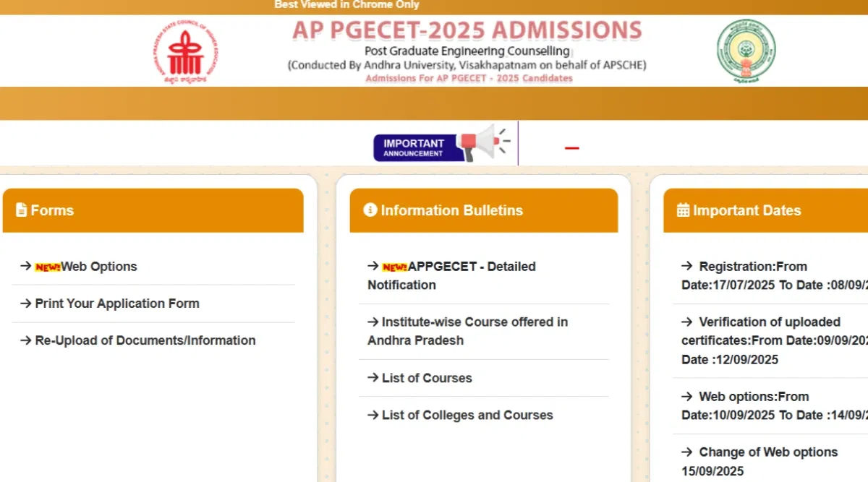Viewport: 868px width, 482px height.
Task: Click the Registration dates entry
Action: (x=774, y=275)
